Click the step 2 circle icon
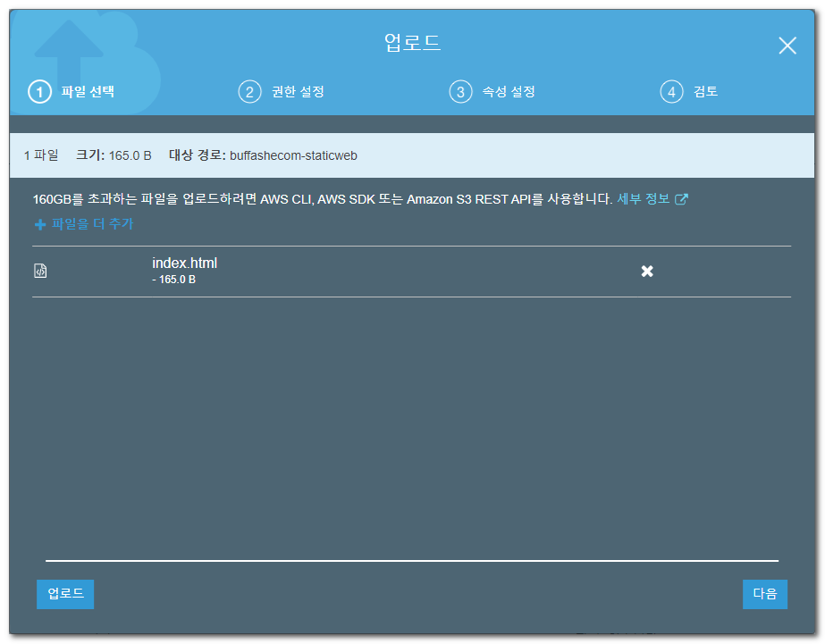825x644 pixels. pyautogui.click(x=249, y=92)
